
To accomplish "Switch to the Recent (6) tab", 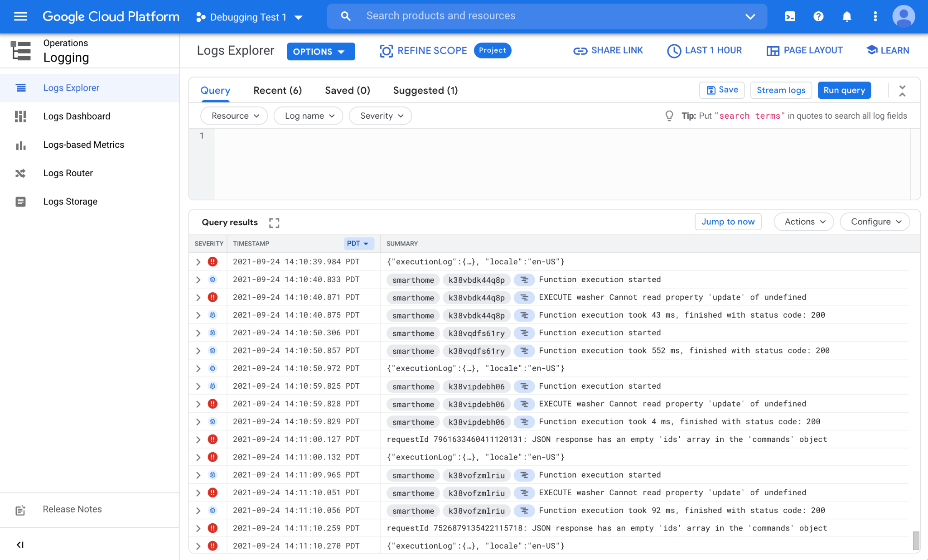I will [x=277, y=91].
